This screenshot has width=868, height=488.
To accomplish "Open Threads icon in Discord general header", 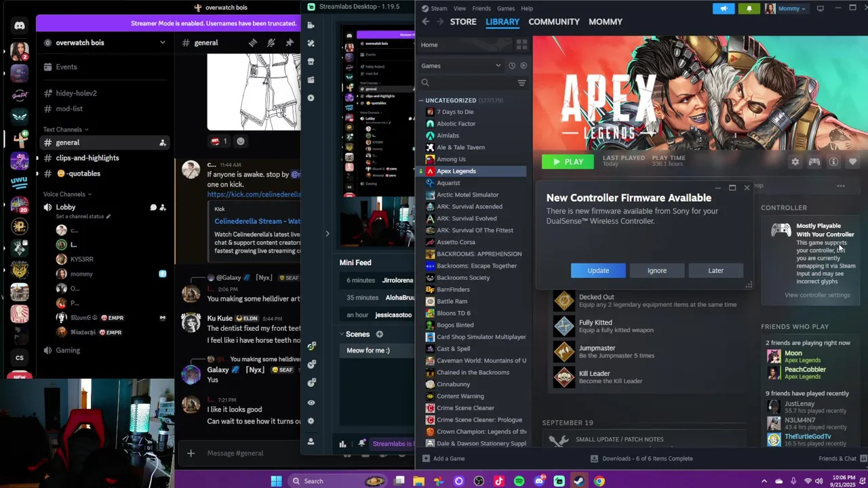I will coord(253,43).
